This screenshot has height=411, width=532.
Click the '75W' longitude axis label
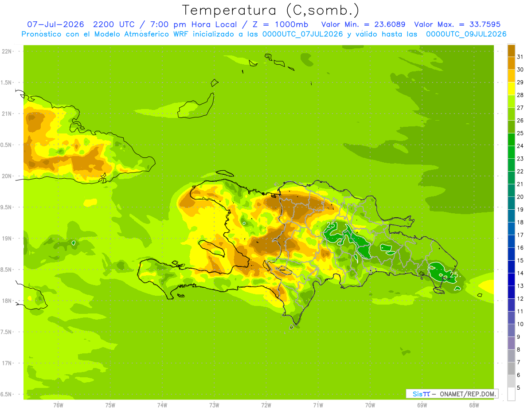(110, 405)
